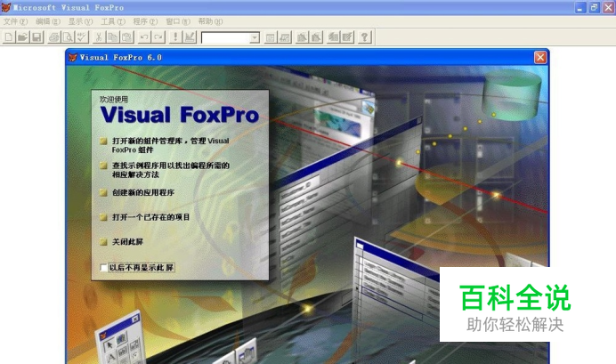The image size is (616, 364).
Task: Click the Run exclamation mark icon
Action: point(175,37)
